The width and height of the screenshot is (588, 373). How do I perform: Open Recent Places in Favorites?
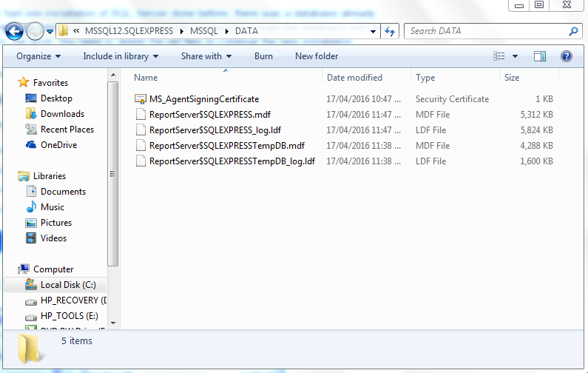(x=67, y=130)
